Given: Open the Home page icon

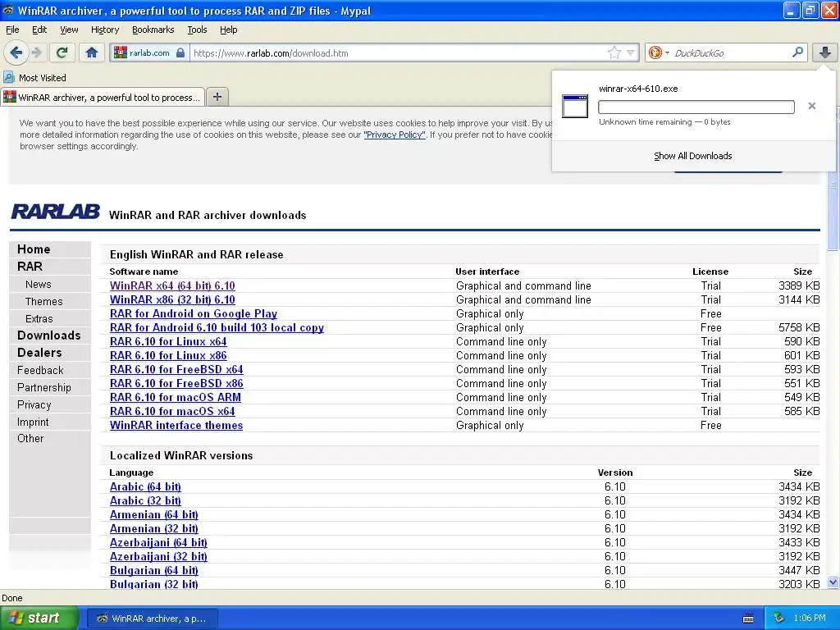Looking at the screenshot, I should pos(92,52).
